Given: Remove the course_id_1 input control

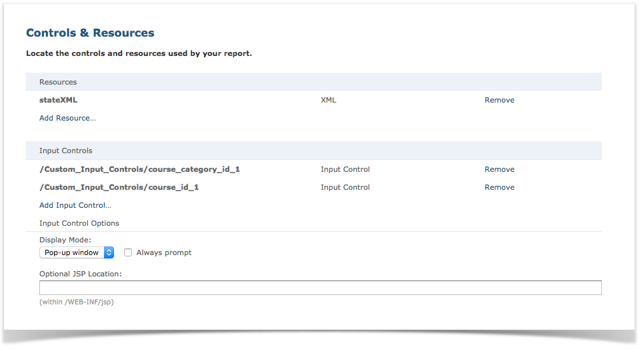Looking at the screenshot, I should 499,187.
